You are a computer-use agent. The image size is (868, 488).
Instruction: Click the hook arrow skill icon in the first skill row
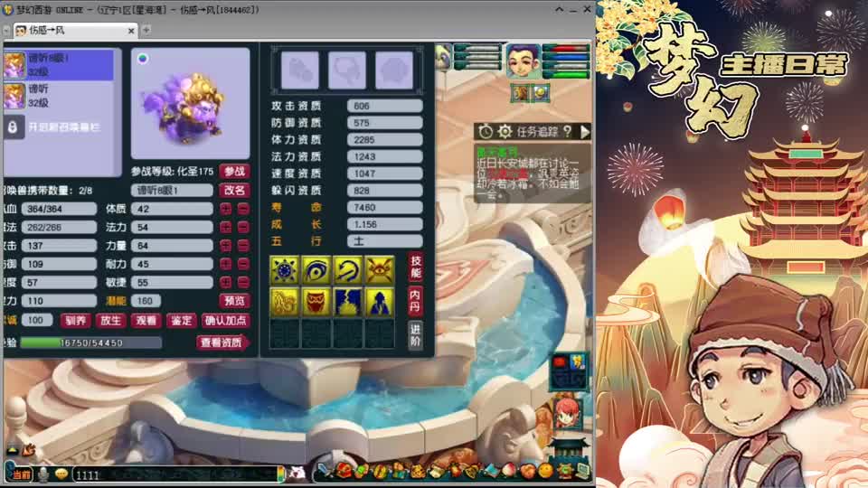click(x=347, y=270)
